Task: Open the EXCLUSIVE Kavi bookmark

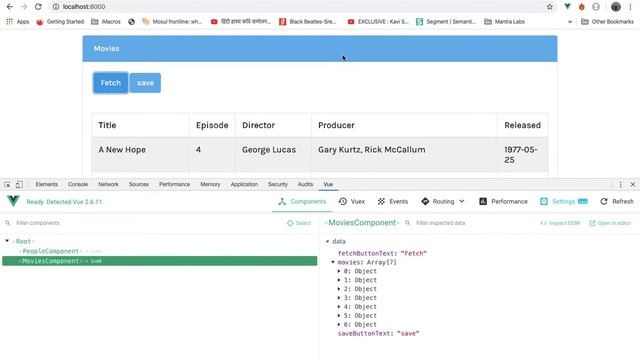Action: coord(378,22)
